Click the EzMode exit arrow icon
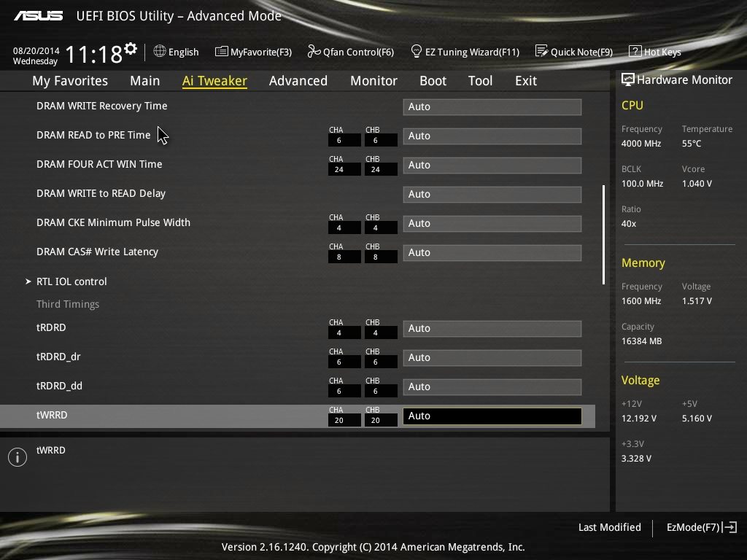The width and height of the screenshot is (747, 560). coord(729,527)
